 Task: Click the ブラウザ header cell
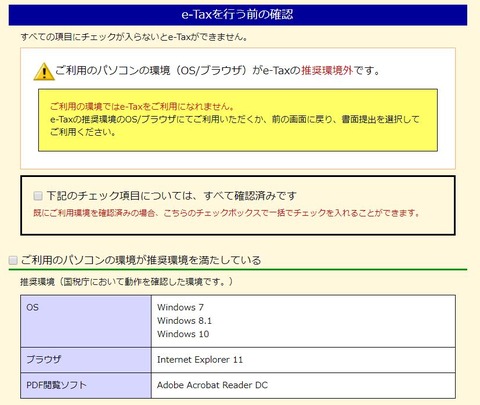(86, 360)
